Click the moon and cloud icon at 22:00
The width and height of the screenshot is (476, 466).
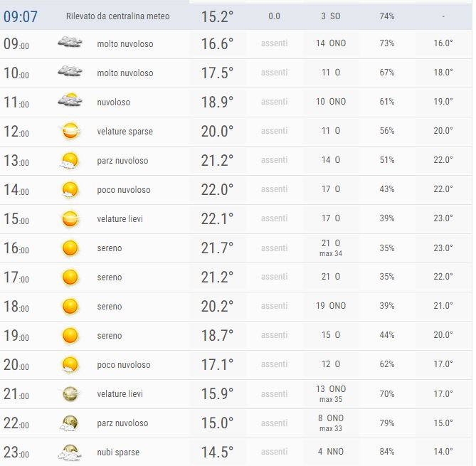coord(70,423)
